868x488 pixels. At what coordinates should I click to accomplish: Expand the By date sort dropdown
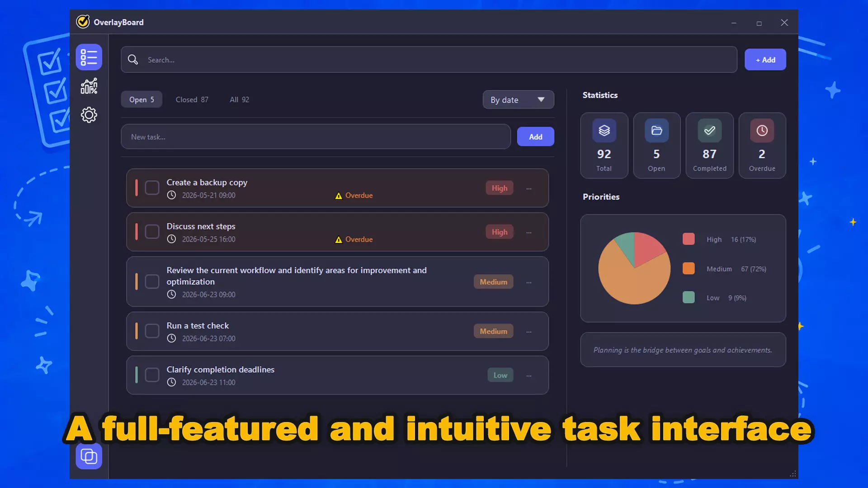coord(518,100)
